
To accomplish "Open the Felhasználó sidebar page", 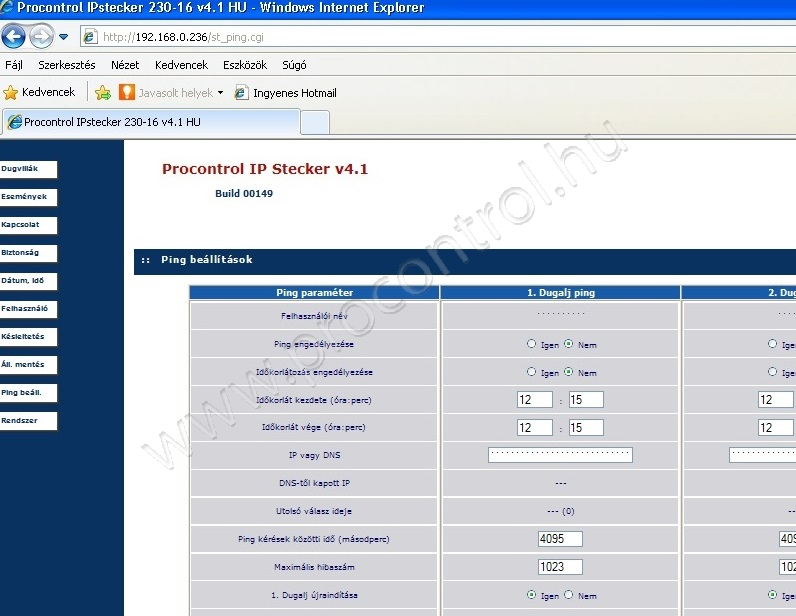I will [x=28, y=309].
